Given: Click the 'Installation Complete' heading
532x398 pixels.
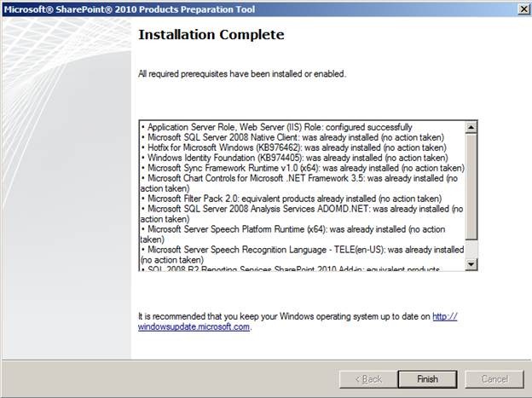Looking at the screenshot, I should [211, 35].
